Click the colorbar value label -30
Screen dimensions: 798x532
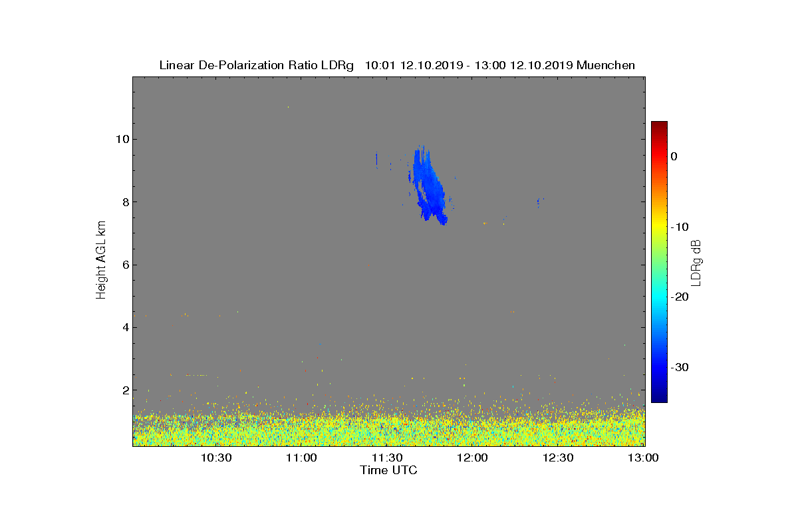coord(680,367)
